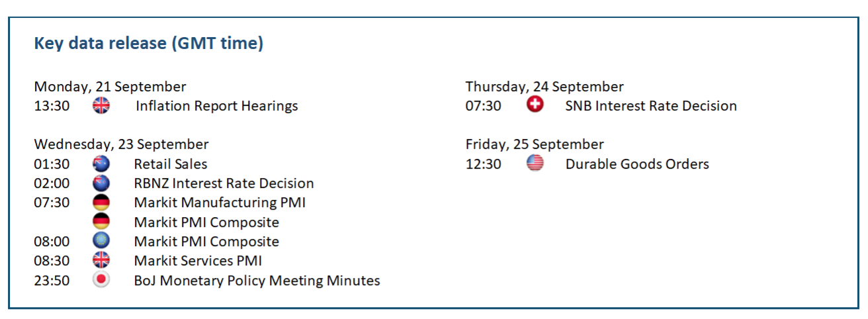Click the Japan flag next to BoJ Minutes

(101, 280)
